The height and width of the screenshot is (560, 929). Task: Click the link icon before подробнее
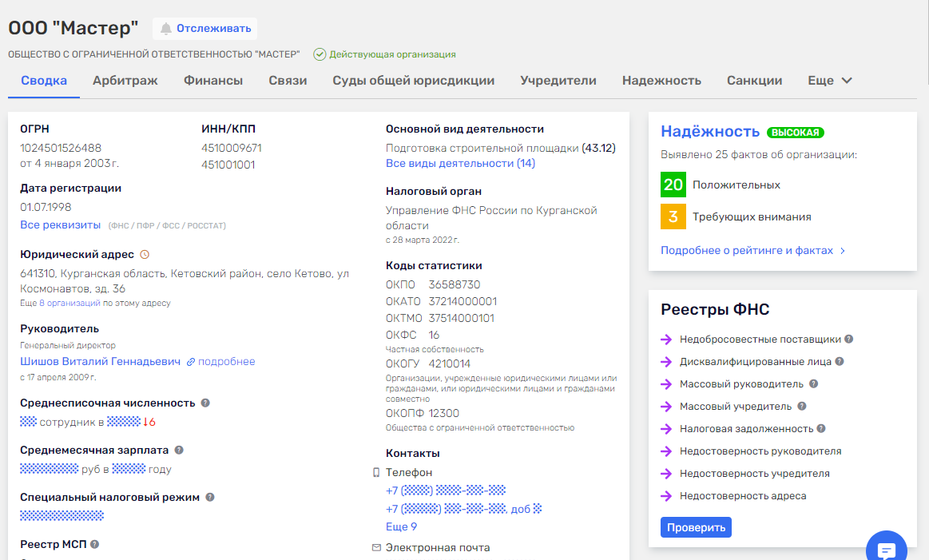coord(191,362)
